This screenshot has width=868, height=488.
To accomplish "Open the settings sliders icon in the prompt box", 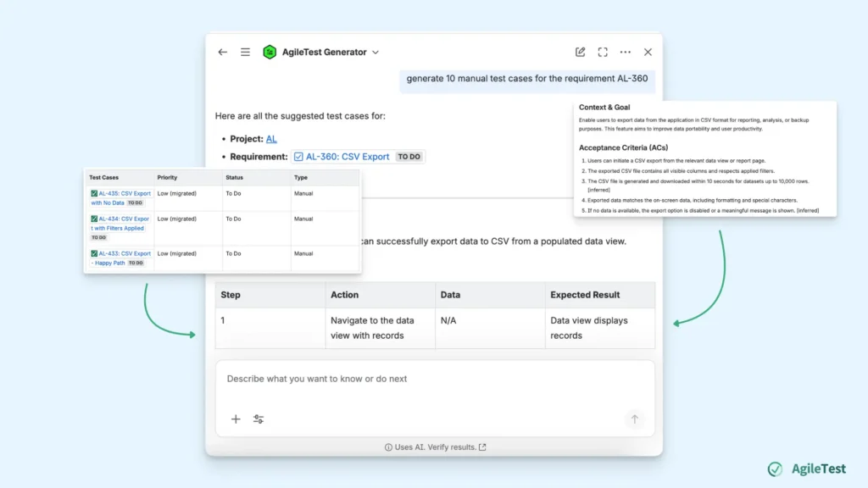I will [259, 419].
